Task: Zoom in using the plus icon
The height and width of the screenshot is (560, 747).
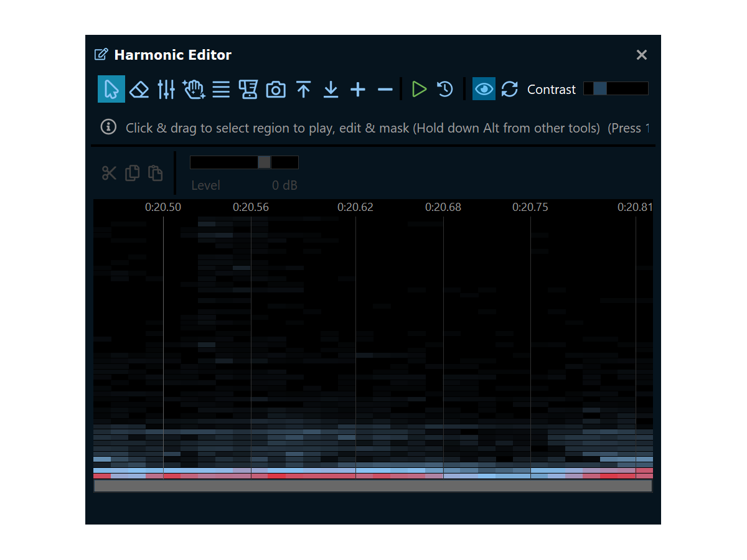Action: click(358, 89)
